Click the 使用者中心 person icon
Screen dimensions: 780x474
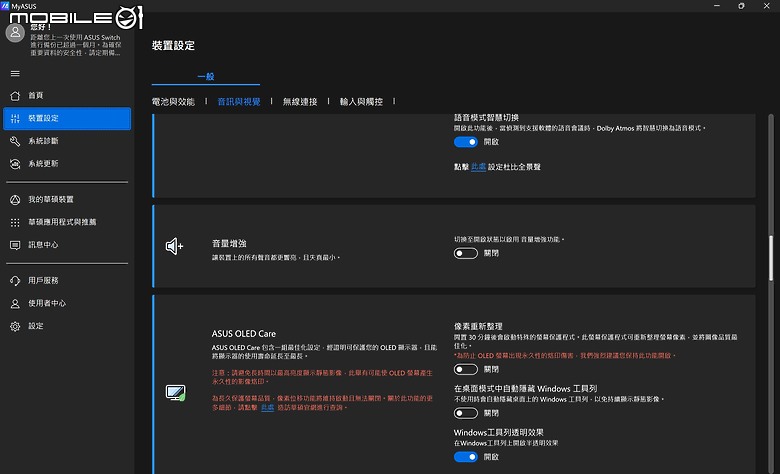[15, 303]
